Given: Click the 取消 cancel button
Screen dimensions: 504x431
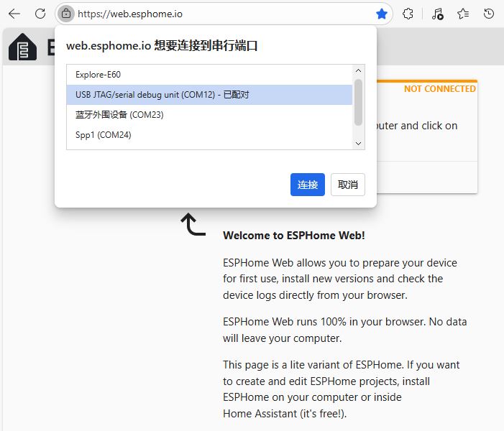Looking at the screenshot, I should (348, 185).
